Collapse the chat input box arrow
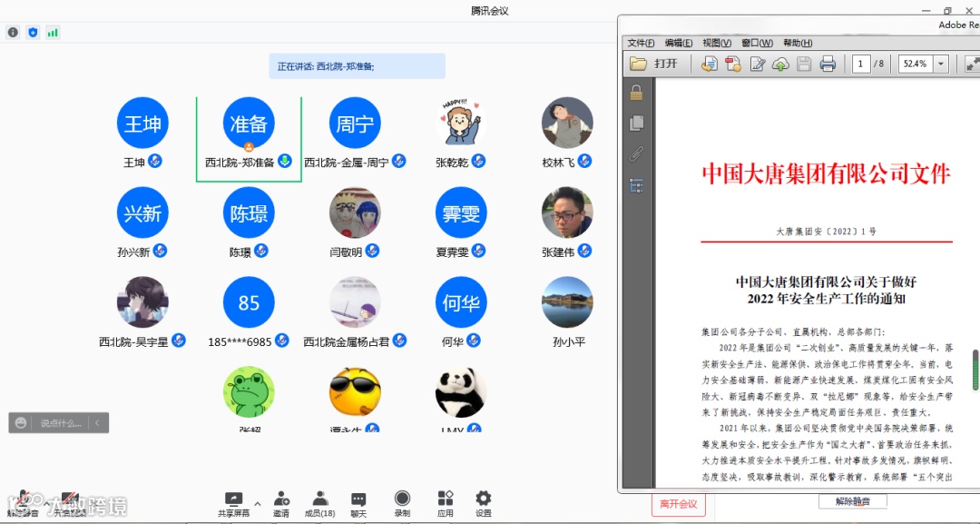 coord(97,423)
